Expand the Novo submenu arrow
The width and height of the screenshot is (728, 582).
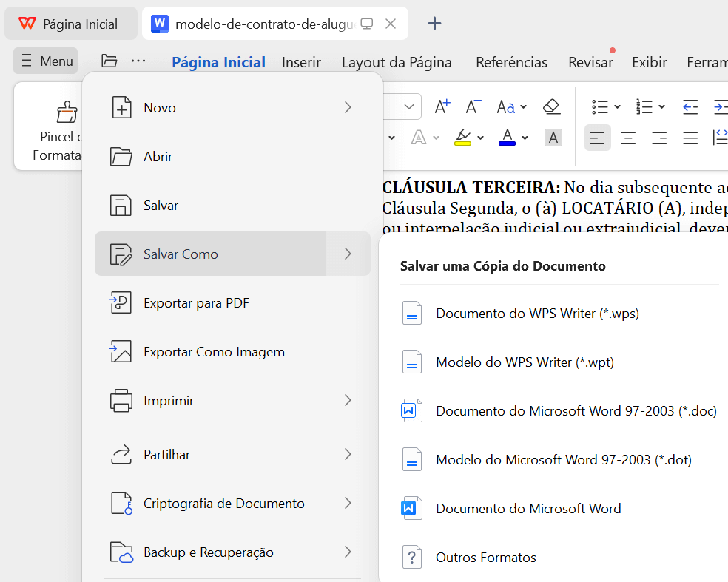(348, 108)
